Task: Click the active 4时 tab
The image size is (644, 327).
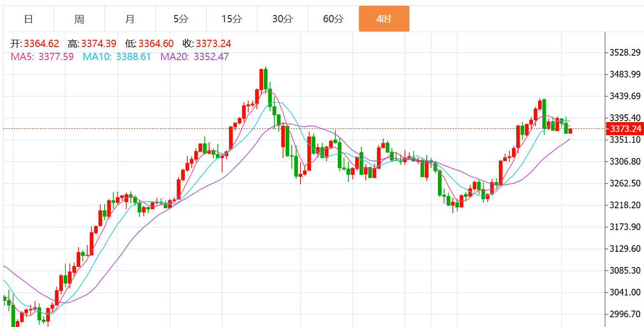Action: (x=384, y=19)
